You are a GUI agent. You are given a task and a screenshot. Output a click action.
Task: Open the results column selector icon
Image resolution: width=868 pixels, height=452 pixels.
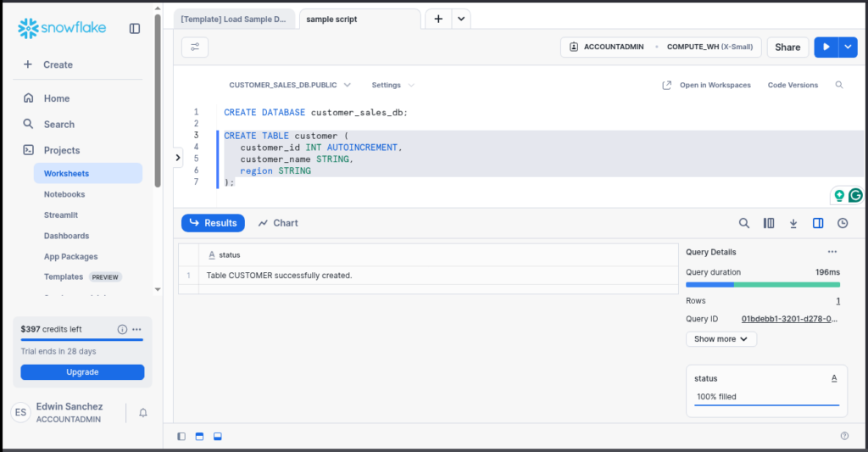(x=769, y=223)
